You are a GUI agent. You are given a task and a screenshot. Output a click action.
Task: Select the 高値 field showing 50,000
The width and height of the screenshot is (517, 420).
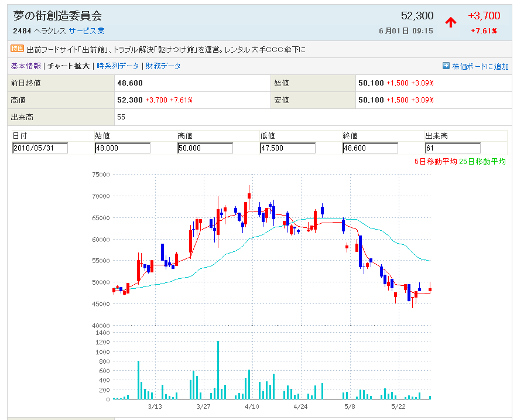tap(205, 148)
